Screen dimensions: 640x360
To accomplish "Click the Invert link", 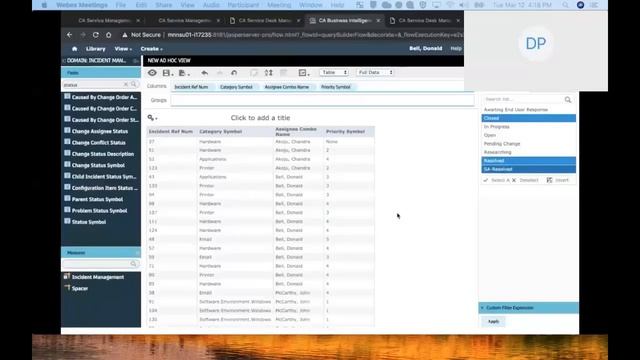I will tap(558, 180).
